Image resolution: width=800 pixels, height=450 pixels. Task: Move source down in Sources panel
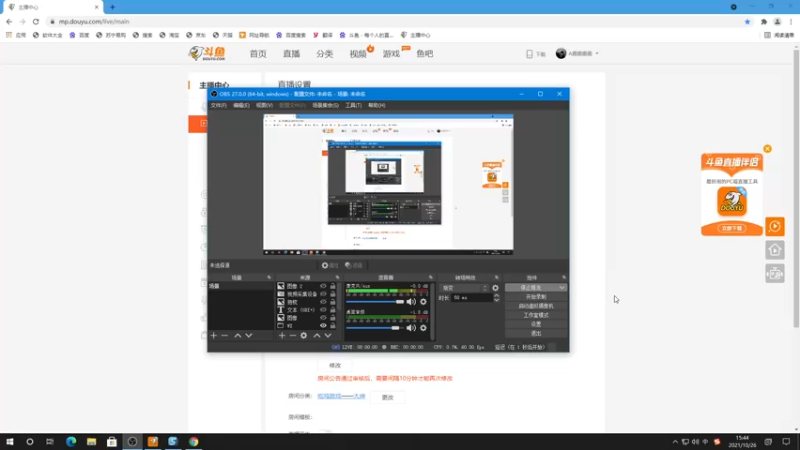328,335
